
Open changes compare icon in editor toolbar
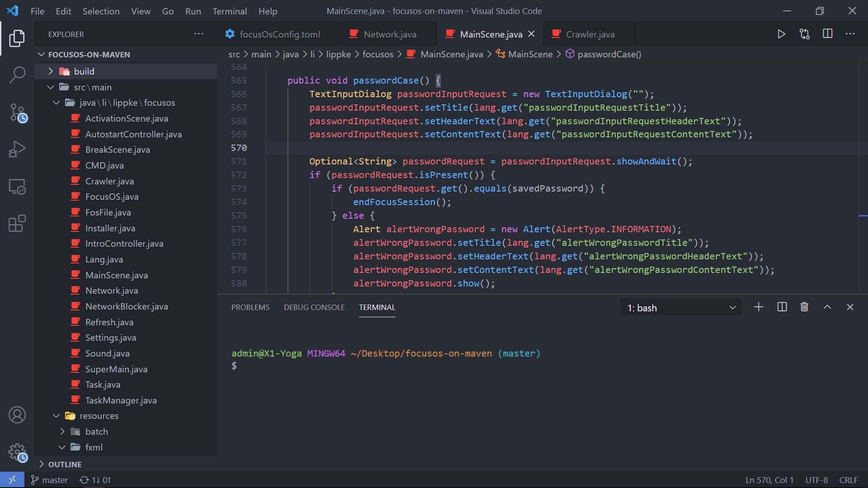click(805, 34)
